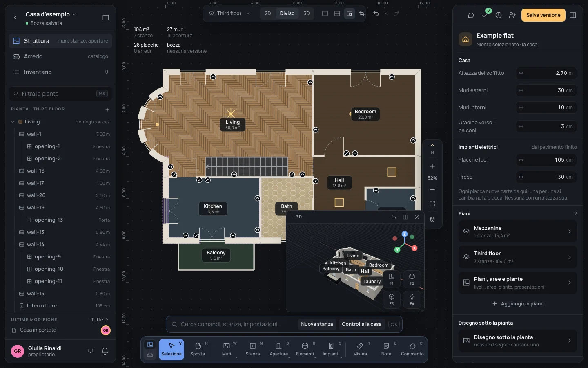The height and width of the screenshot is (368, 588).
Task: Undo the last action
Action: [376, 13]
